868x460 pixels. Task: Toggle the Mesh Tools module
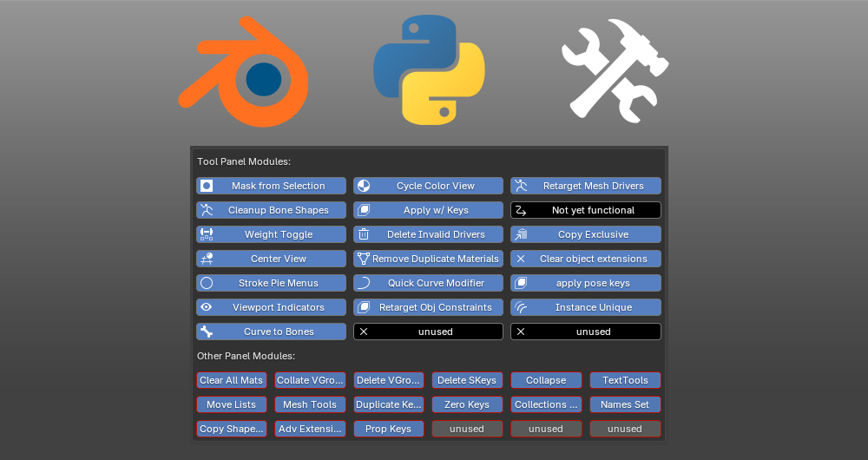point(310,404)
